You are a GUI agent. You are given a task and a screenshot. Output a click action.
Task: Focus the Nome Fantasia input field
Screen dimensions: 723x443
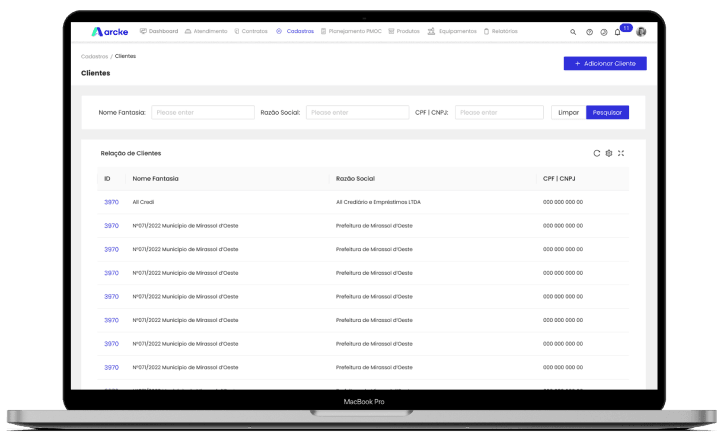pos(202,112)
